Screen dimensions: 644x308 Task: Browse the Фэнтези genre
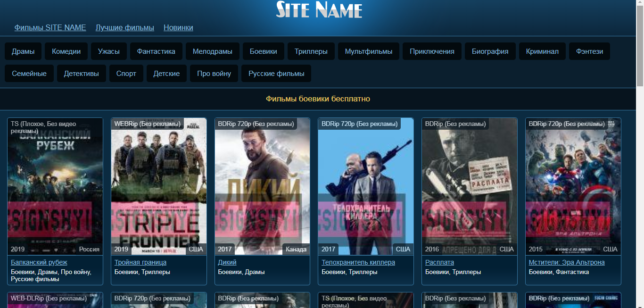click(x=589, y=51)
